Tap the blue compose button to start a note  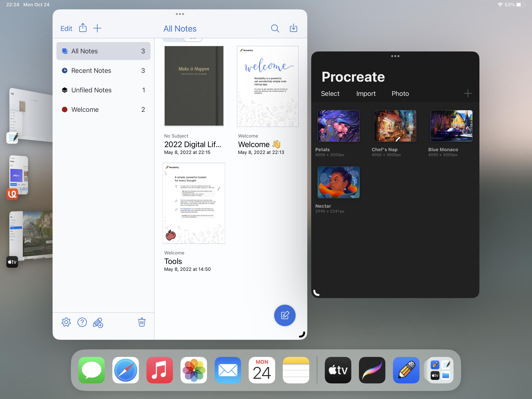click(285, 315)
